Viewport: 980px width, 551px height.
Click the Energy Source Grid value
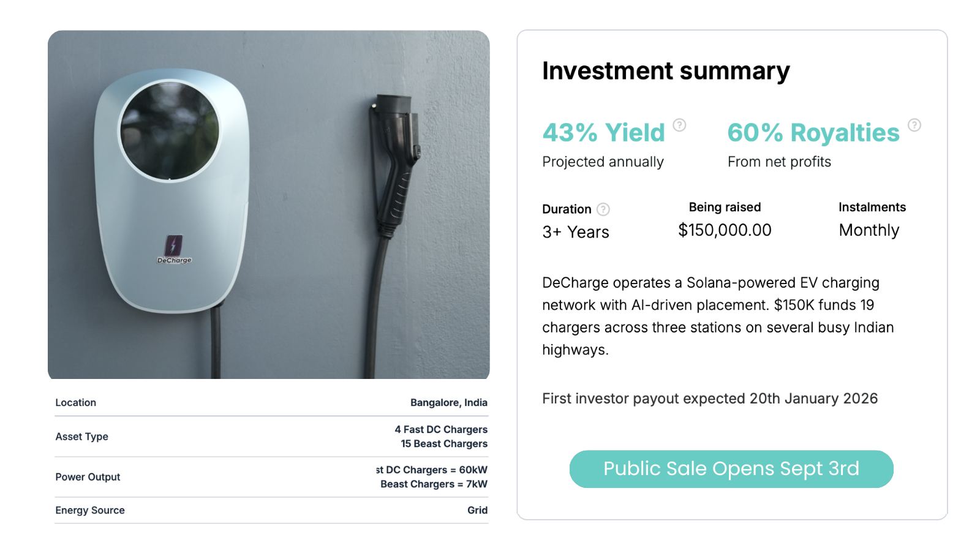point(477,510)
